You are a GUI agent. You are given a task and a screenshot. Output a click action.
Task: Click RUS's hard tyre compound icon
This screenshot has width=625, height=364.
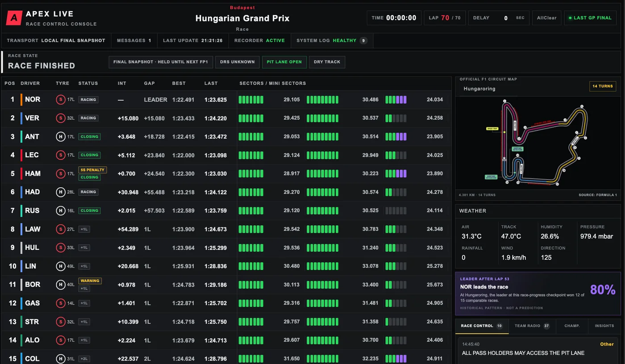[x=60, y=211]
